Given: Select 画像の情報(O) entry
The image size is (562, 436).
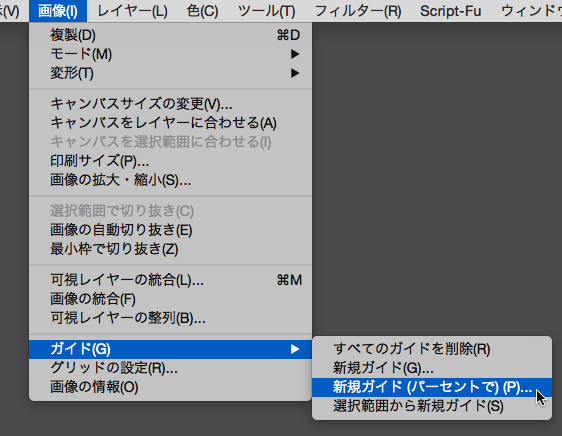Looking at the screenshot, I should 170,387.
